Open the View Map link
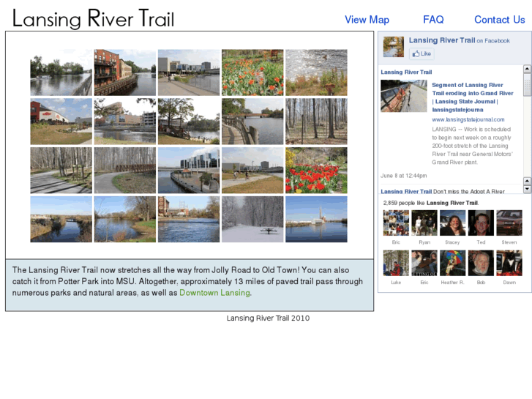Screen dimensions: 532x399 pos(367,20)
